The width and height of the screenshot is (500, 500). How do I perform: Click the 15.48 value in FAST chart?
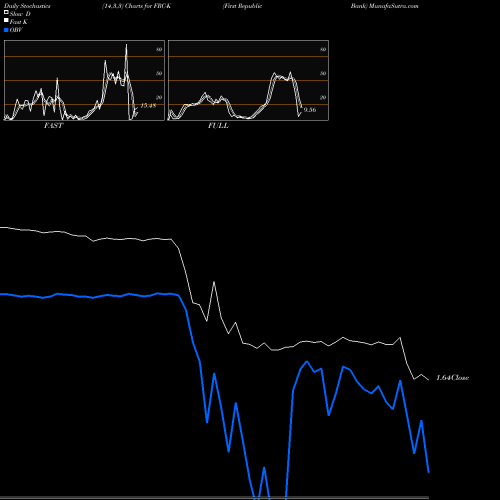coord(148,106)
